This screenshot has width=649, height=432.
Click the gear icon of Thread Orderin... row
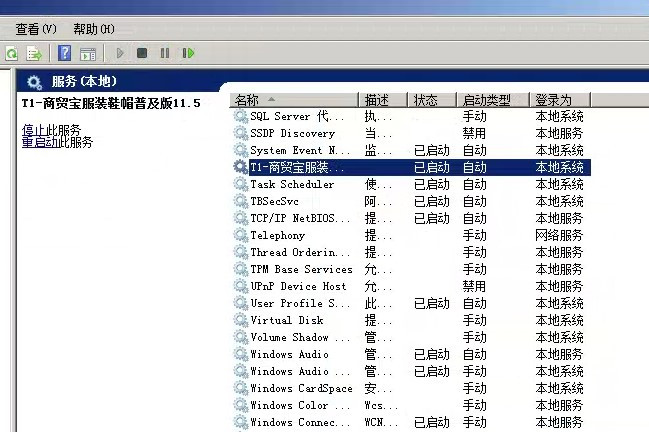pos(240,252)
